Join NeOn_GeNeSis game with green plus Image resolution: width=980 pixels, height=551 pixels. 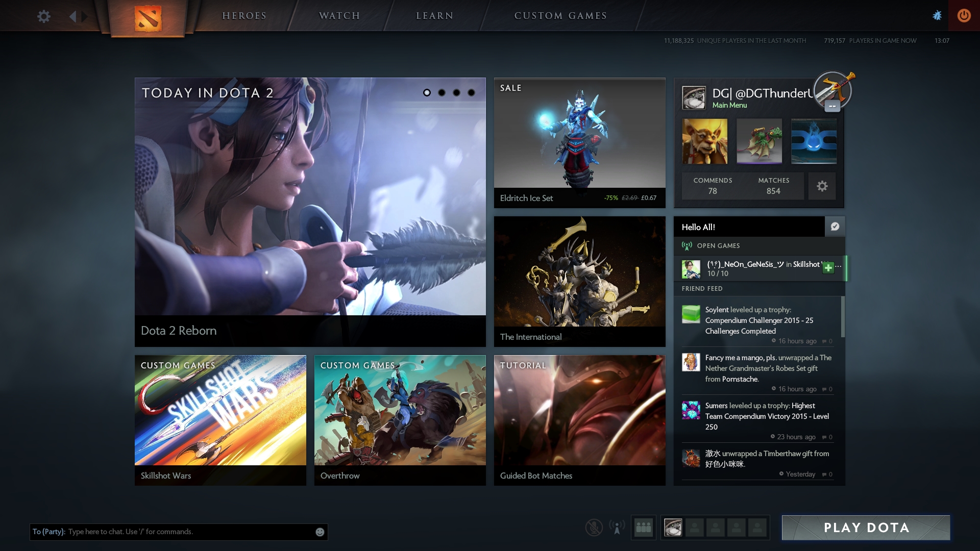click(828, 267)
